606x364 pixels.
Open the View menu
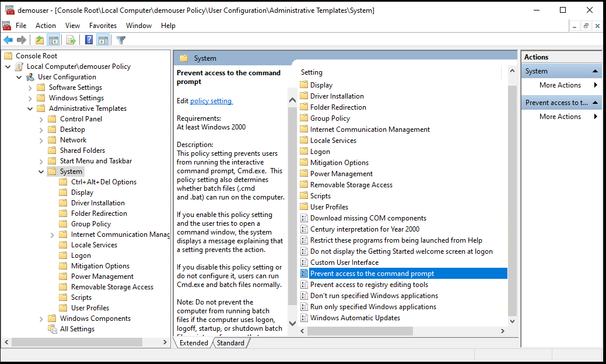point(72,26)
